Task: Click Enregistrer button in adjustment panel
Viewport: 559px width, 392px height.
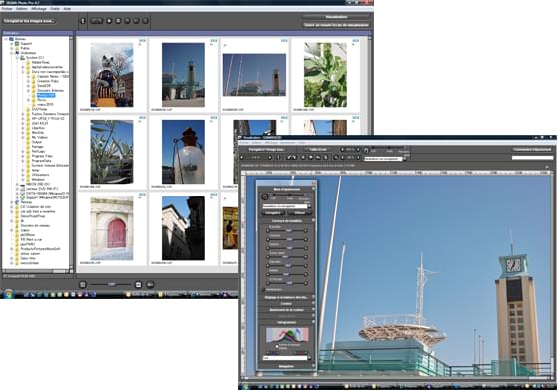Action: coord(274,213)
